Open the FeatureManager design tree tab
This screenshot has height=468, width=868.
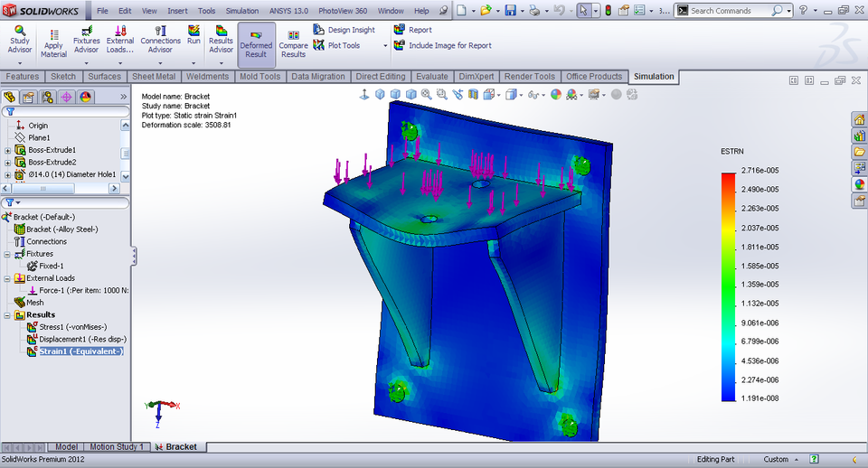[x=9, y=98]
